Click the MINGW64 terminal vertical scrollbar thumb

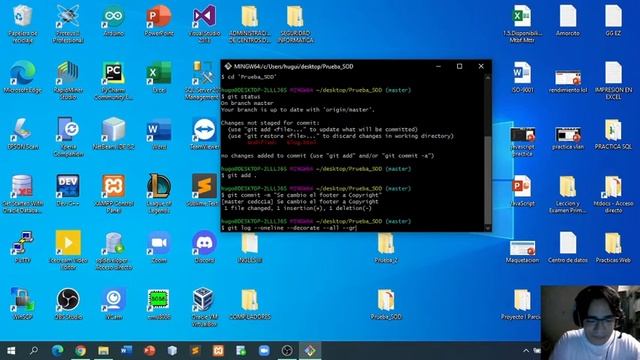487,180
